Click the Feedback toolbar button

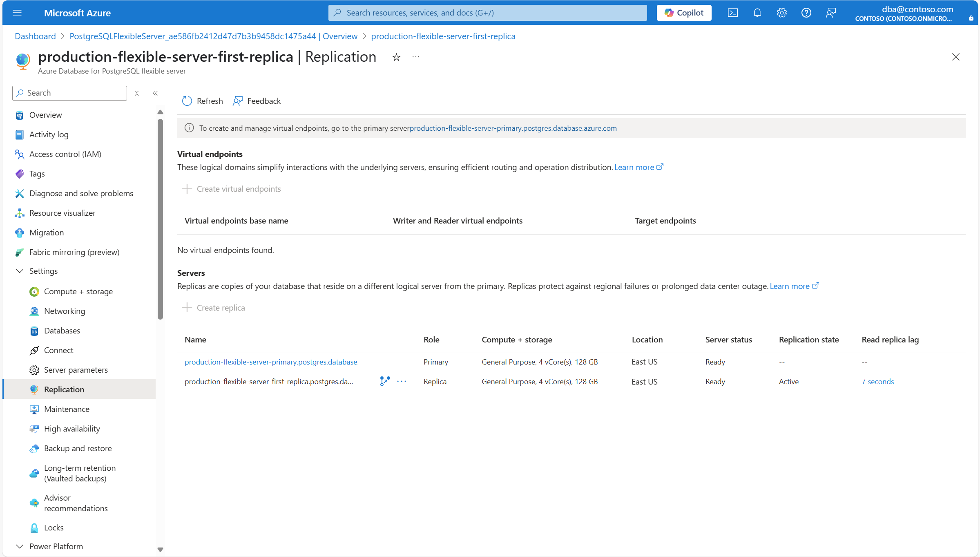coord(257,101)
